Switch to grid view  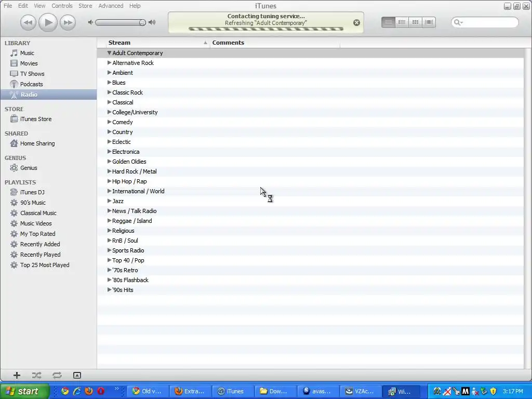click(x=415, y=22)
